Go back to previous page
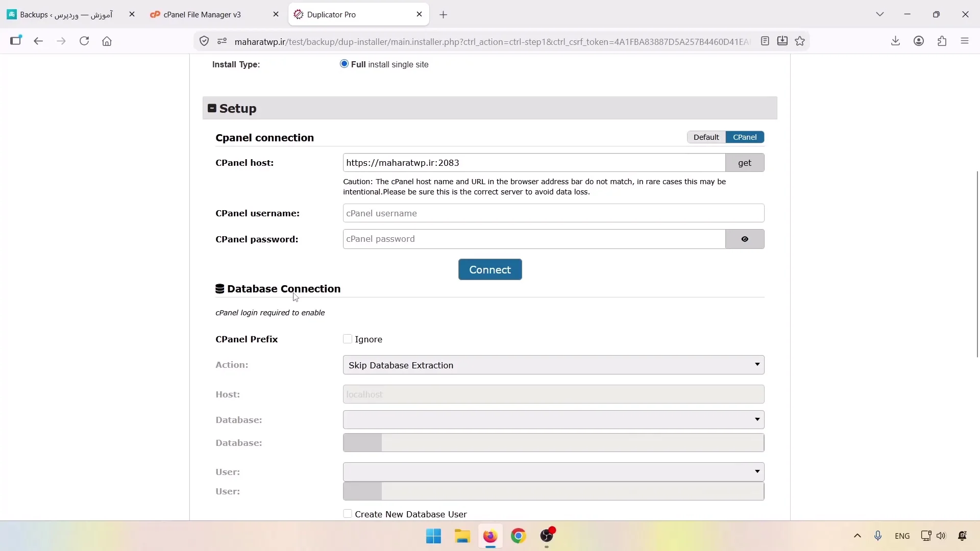 point(38,41)
